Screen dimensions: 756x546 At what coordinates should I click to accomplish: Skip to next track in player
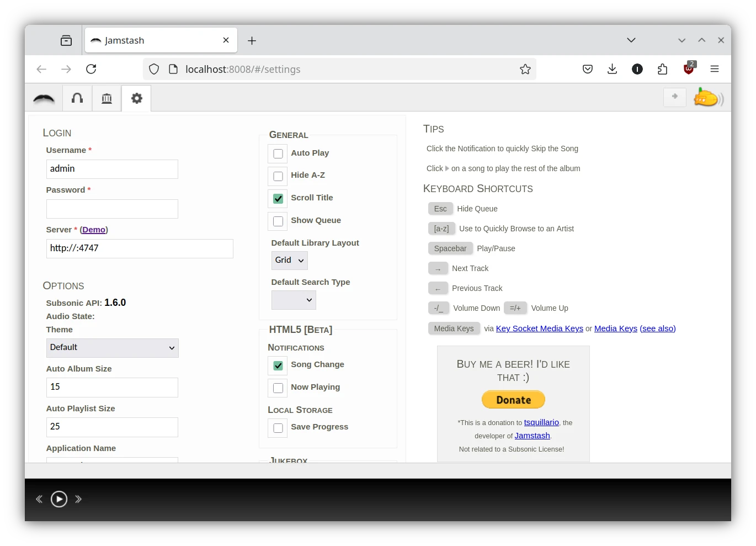point(78,499)
